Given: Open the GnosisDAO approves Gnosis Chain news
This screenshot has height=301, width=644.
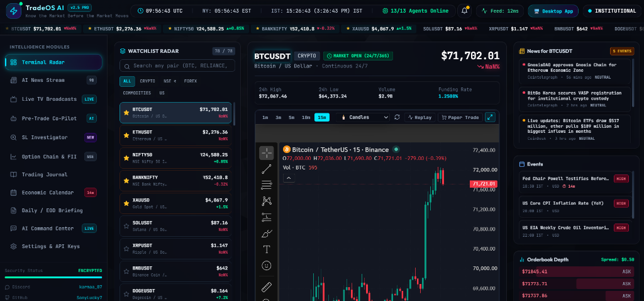Looking at the screenshot, I should point(575,71).
